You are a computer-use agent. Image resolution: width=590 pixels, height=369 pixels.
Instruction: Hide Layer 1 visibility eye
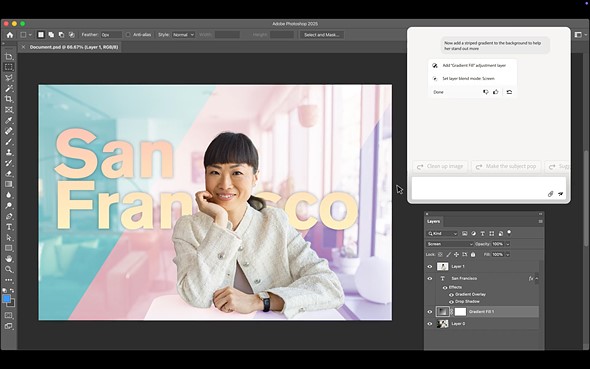pyautogui.click(x=430, y=266)
